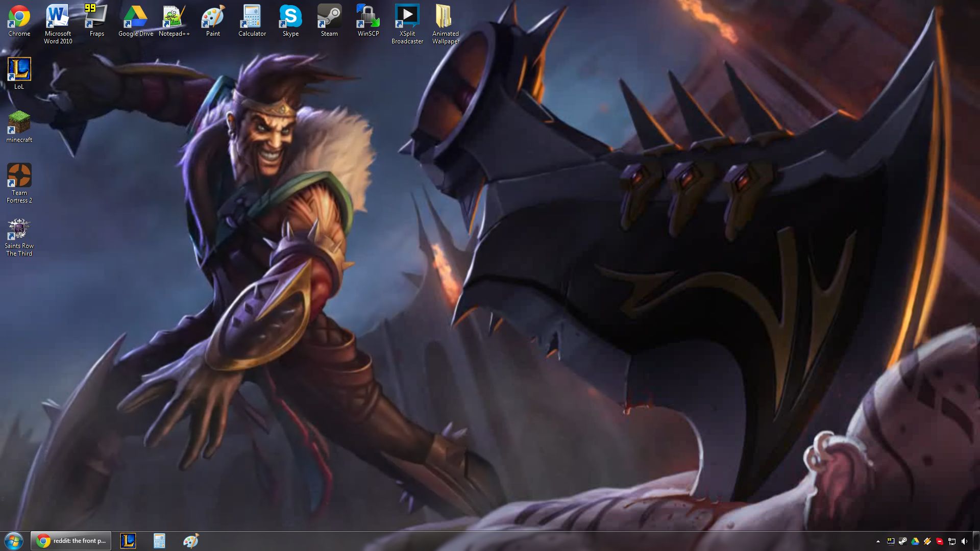Viewport: 980px width, 551px height.
Task: Open League of Legends from the taskbar
Action: pyautogui.click(x=128, y=541)
